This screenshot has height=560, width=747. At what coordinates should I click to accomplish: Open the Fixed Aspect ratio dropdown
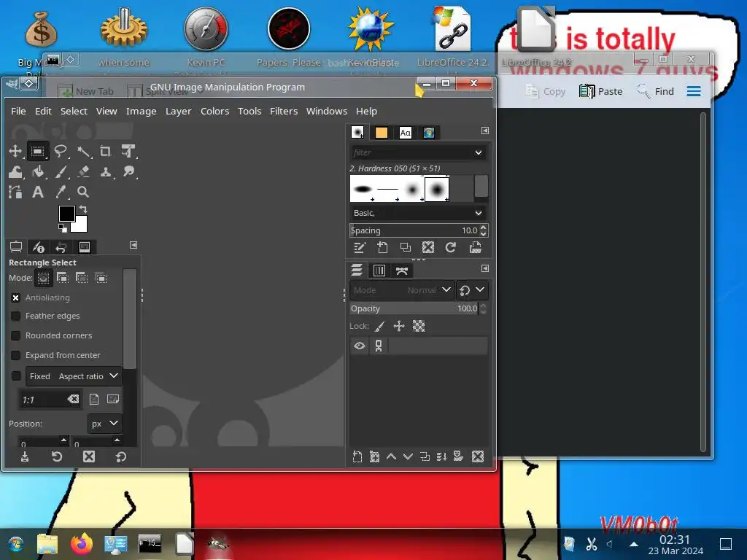tap(74, 376)
